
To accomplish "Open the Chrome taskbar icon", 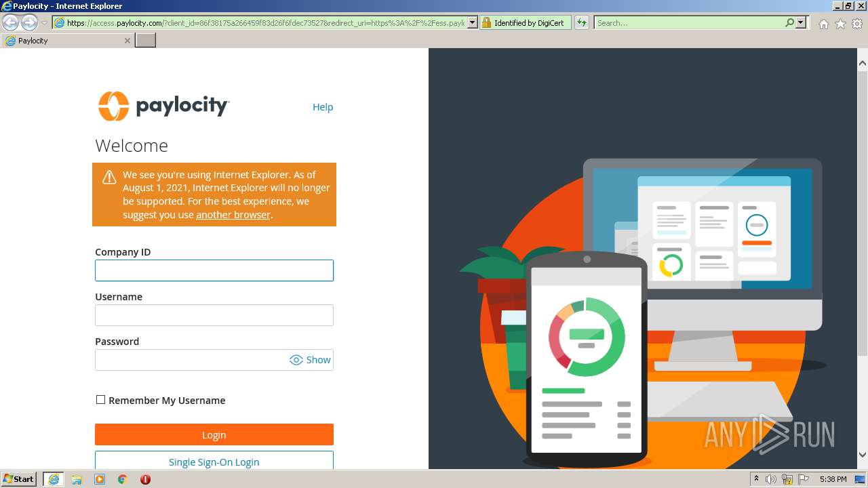I will [x=123, y=479].
